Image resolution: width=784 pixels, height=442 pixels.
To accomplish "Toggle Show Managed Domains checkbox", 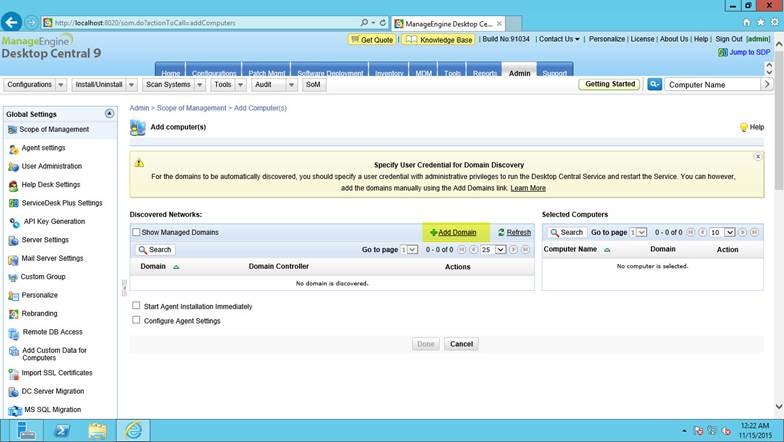I will (136, 232).
